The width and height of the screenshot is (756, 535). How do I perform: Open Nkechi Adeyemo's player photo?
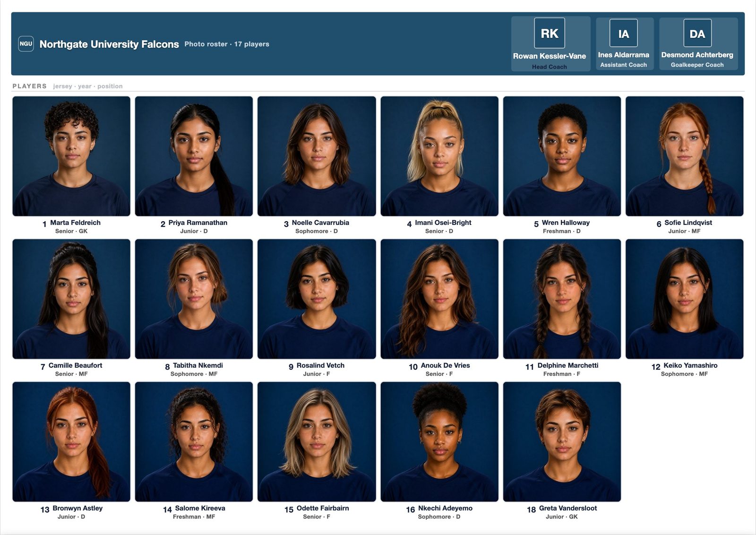tap(439, 441)
